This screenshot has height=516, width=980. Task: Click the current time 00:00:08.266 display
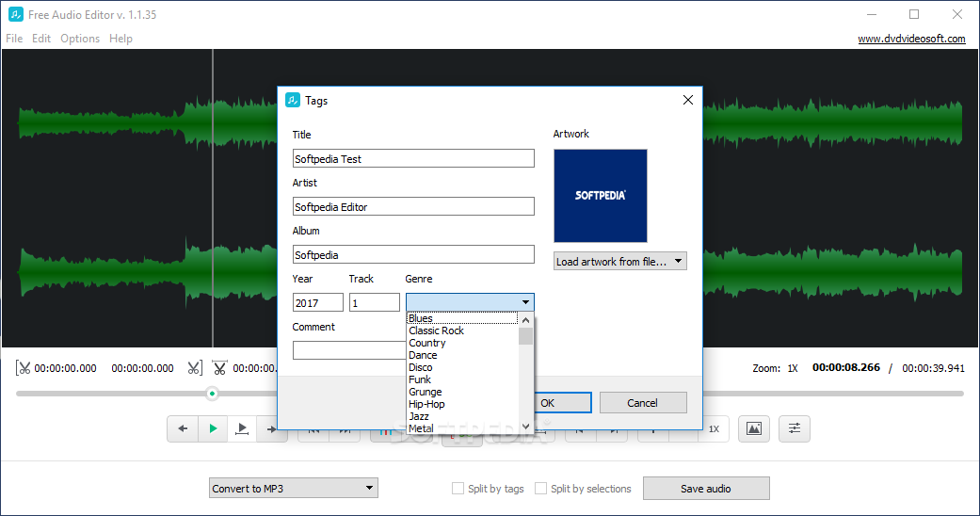[845, 368]
